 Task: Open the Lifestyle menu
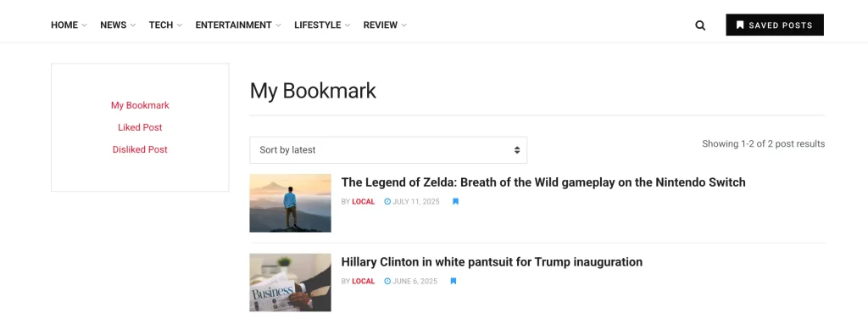[322, 25]
